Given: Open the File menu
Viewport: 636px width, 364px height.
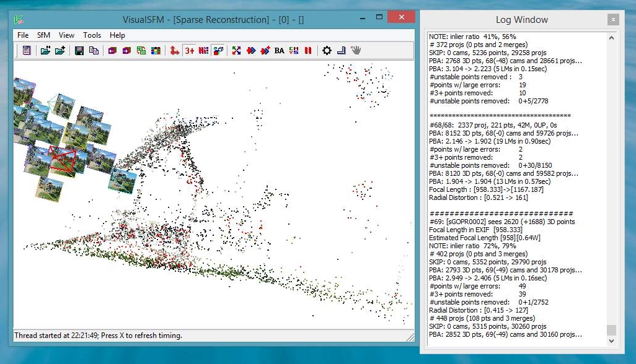Looking at the screenshot, I should [x=23, y=35].
